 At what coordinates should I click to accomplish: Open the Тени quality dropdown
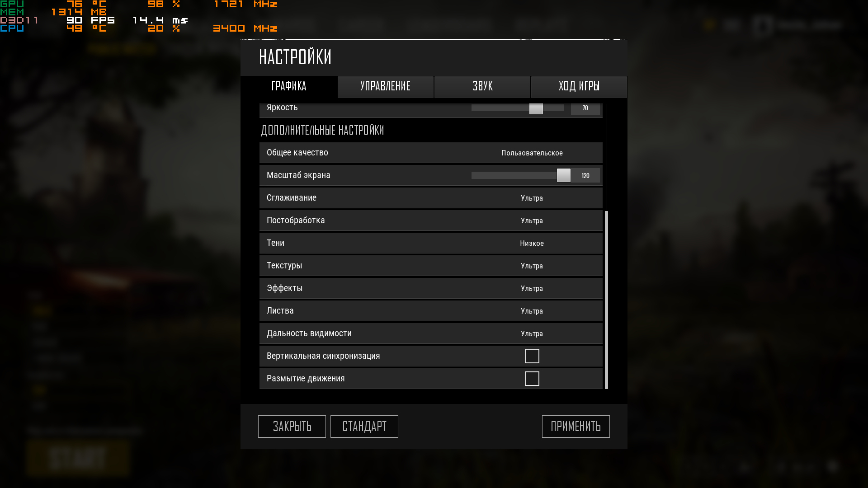point(532,243)
